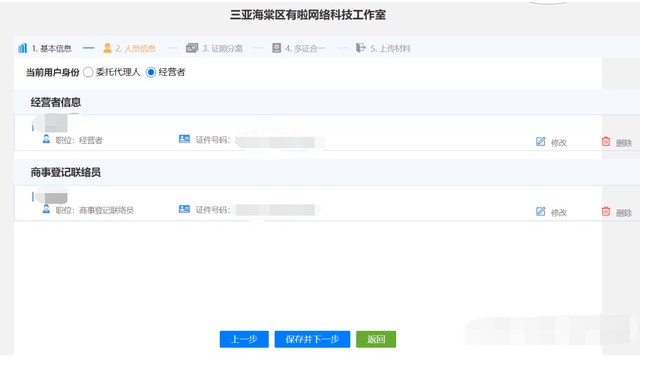Click the 基本信息 building icon
Screen dimensions: 646x374
(x=23, y=49)
